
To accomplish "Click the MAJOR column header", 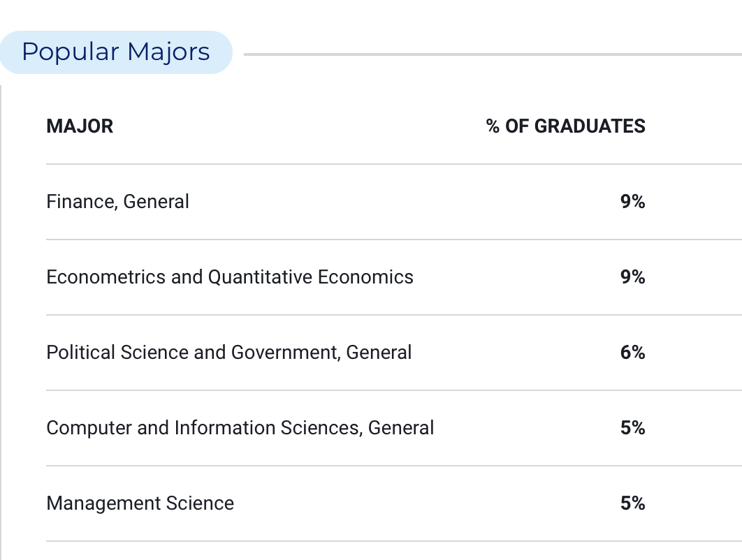I will (80, 126).
